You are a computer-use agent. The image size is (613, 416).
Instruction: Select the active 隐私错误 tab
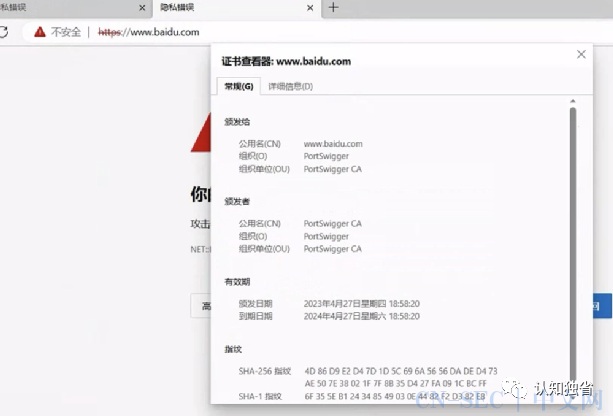[x=237, y=8]
